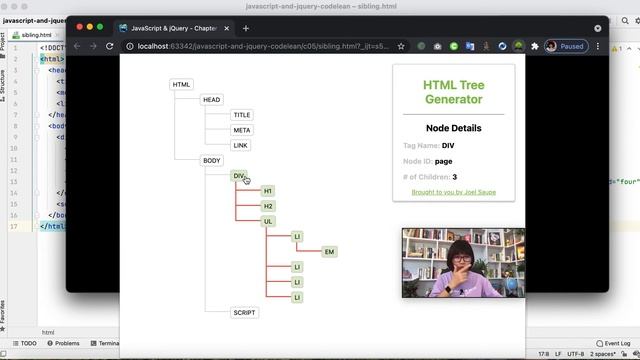Open Chrome's three-dot menu

click(598, 46)
